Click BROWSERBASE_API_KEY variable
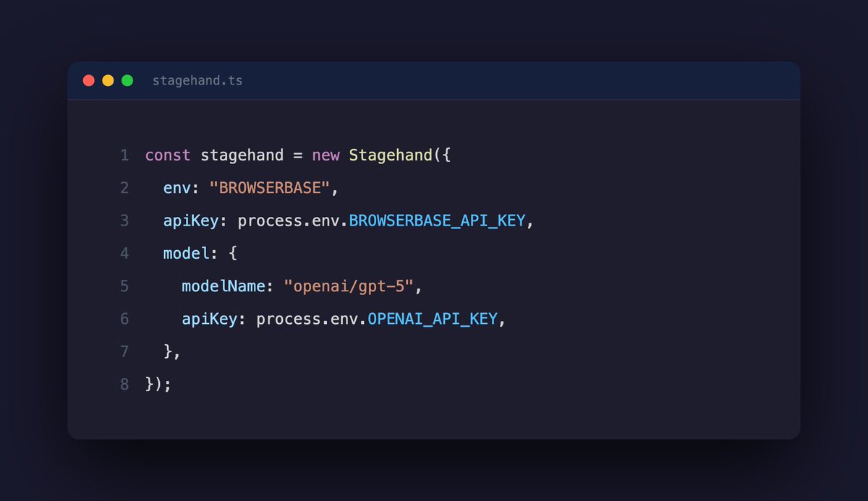This screenshot has height=501, width=868. pos(437,220)
